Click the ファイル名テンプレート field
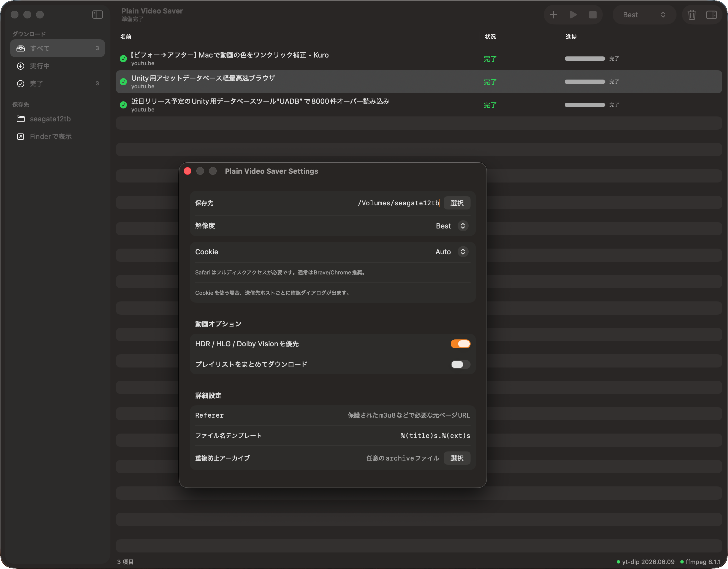 (x=435, y=436)
